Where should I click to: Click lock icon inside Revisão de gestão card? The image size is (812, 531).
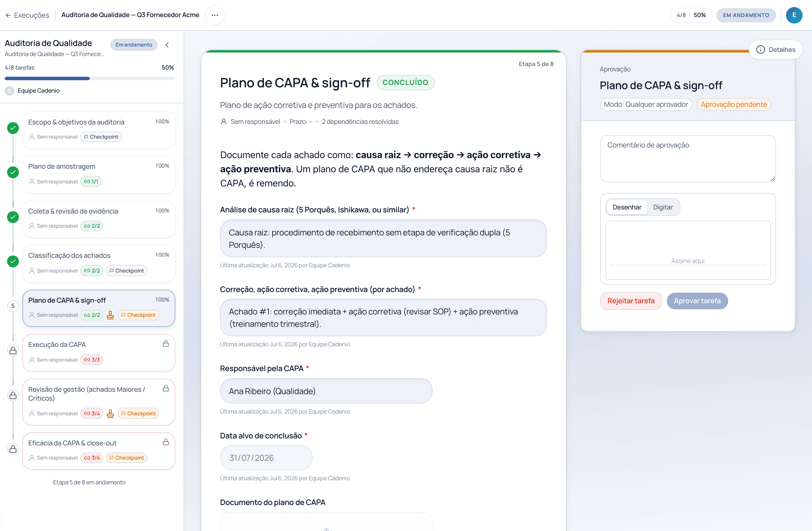[x=166, y=389]
